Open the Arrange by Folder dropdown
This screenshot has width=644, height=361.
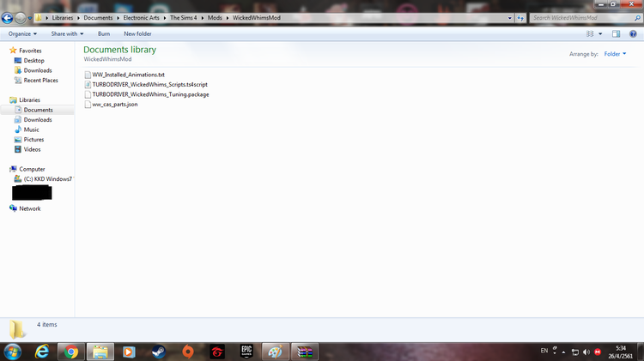click(615, 54)
